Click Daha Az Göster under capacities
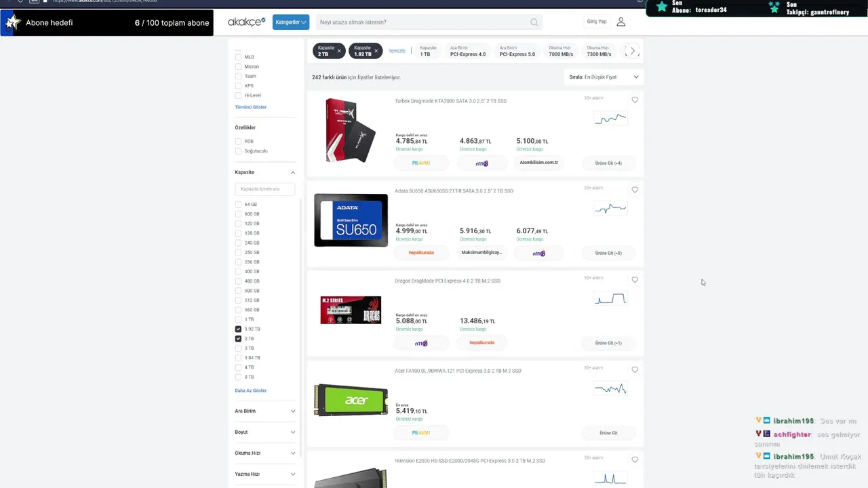Viewport: 868px width, 488px height. point(251,390)
